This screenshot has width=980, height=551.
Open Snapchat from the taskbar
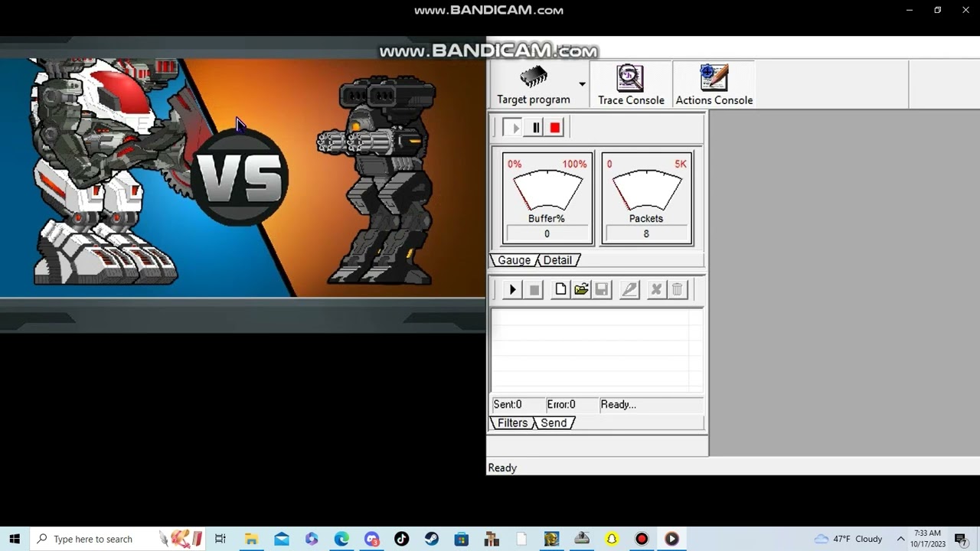[x=611, y=539]
